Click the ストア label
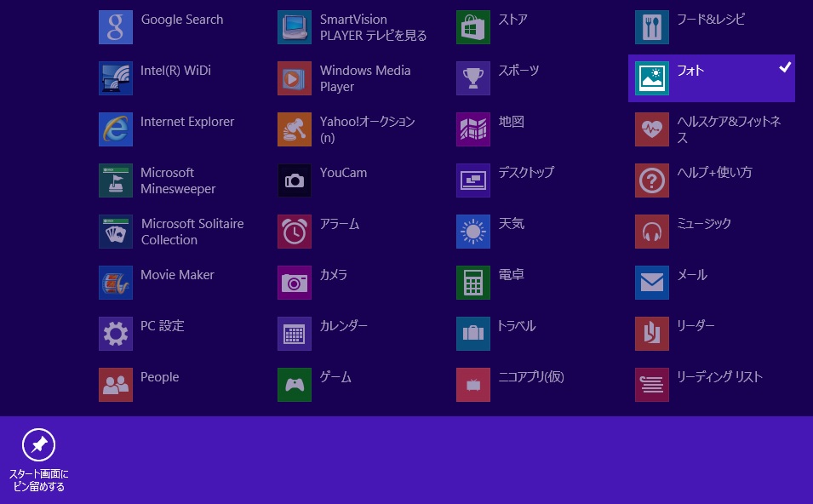This screenshot has height=504, width=813. click(512, 20)
